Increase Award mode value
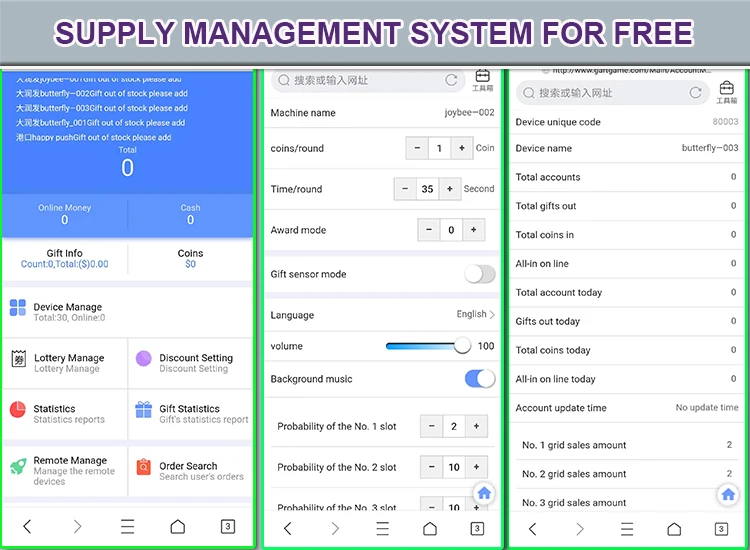 pos(473,230)
